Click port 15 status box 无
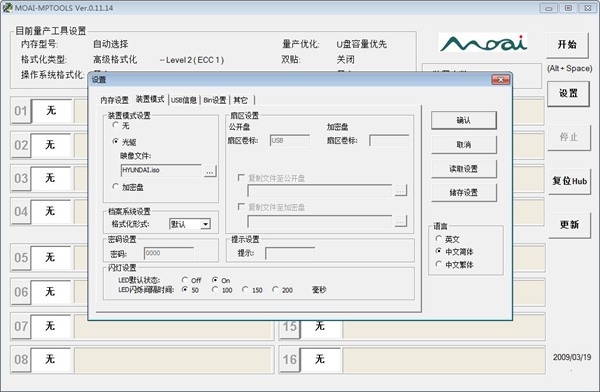The image size is (600, 392). coord(320,327)
